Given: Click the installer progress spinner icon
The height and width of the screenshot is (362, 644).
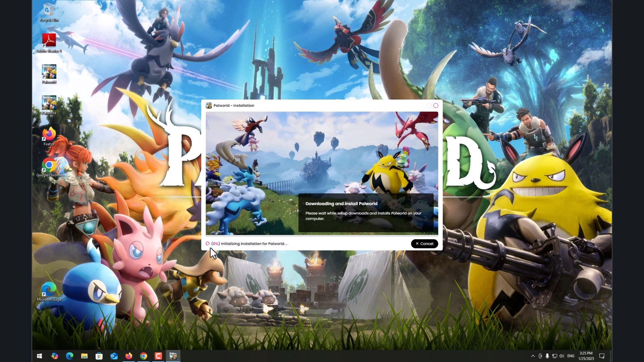Looking at the screenshot, I should 208,244.
